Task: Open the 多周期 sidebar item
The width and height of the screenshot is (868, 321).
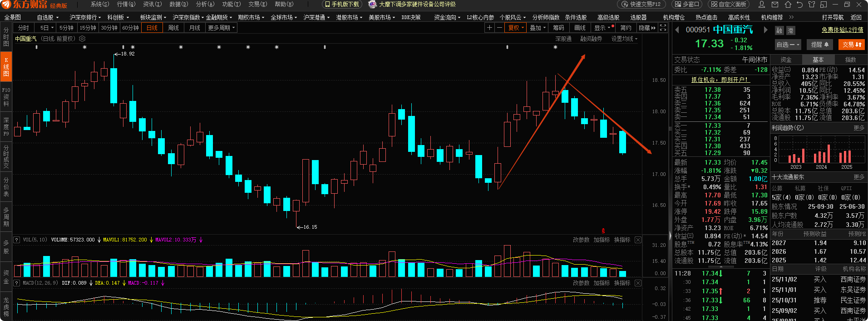Action: (6, 217)
